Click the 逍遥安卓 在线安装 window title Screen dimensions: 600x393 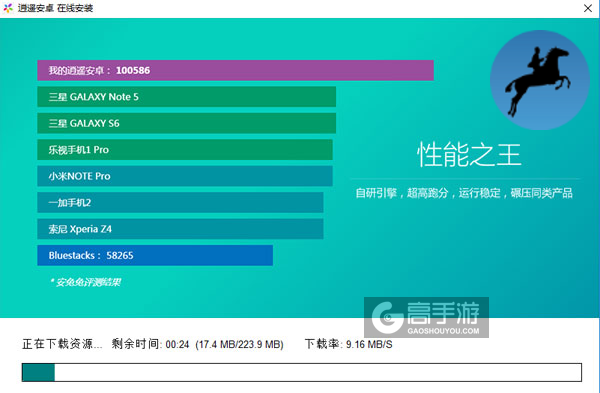tap(55, 8)
